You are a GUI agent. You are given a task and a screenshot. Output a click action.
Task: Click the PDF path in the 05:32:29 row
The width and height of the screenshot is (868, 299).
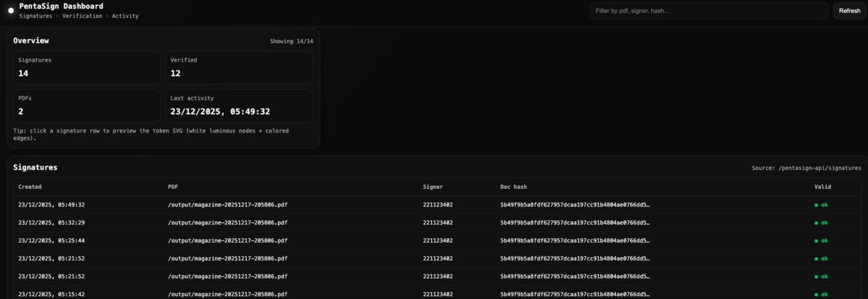(x=227, y=222)
